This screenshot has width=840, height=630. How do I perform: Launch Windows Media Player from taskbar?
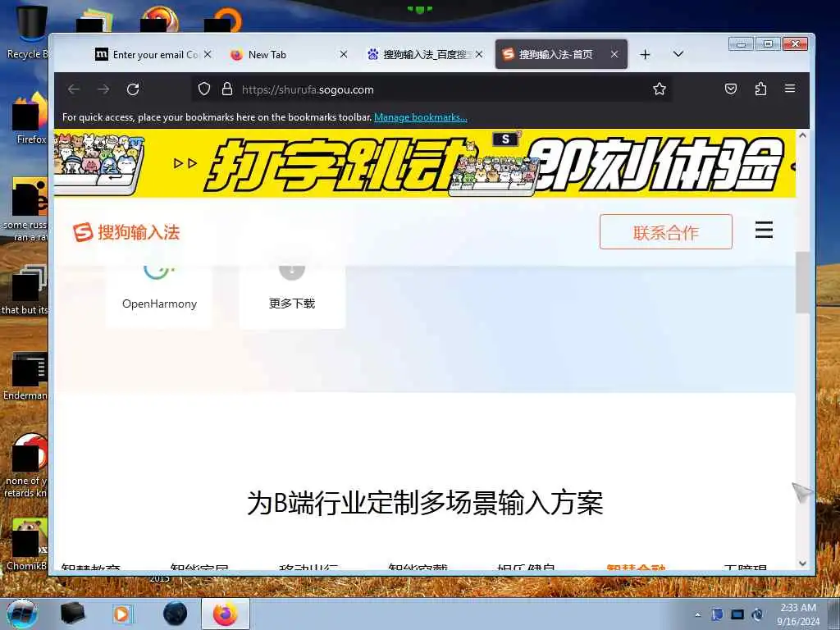(122, 614)
